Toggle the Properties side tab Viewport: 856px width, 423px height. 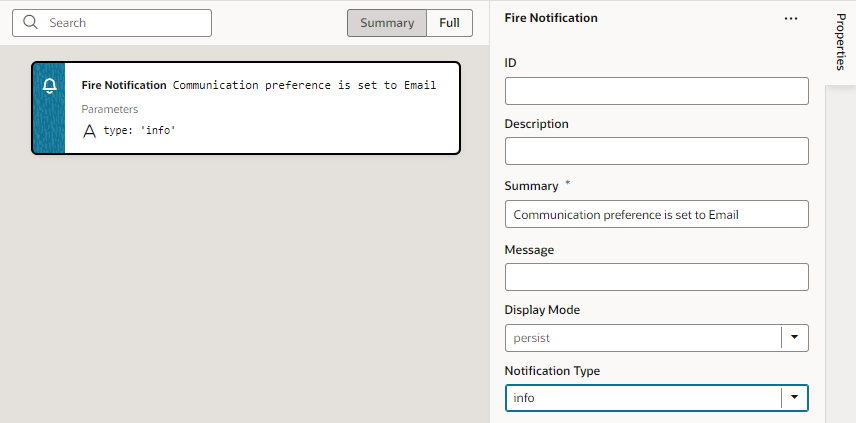tap(840, 42)
